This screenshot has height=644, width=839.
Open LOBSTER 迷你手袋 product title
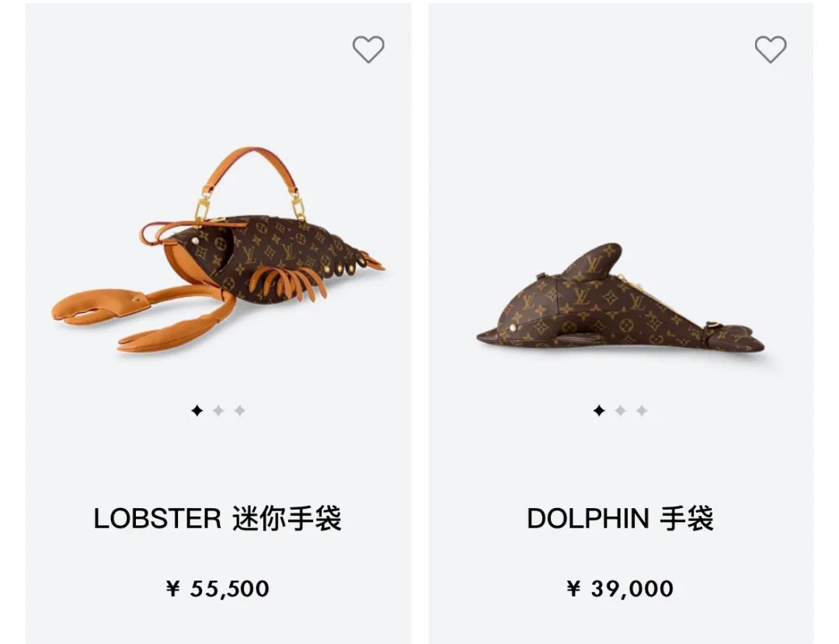coord(218,519)
